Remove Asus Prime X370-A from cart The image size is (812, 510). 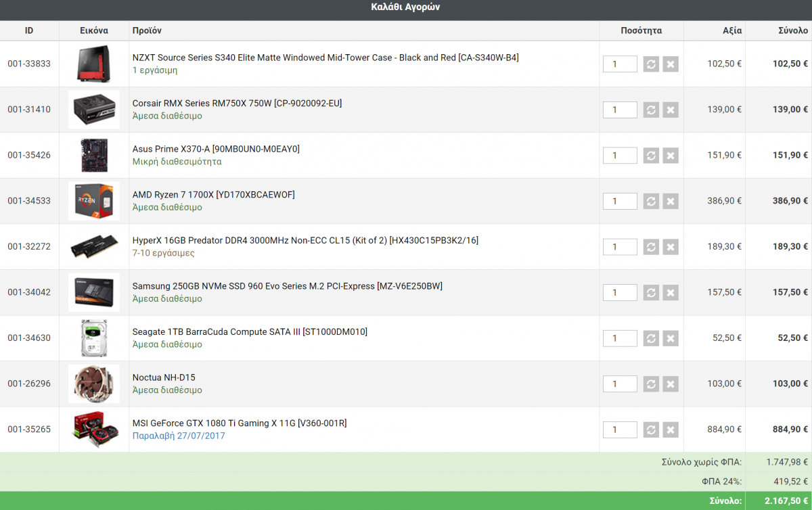tap(671, 156)
